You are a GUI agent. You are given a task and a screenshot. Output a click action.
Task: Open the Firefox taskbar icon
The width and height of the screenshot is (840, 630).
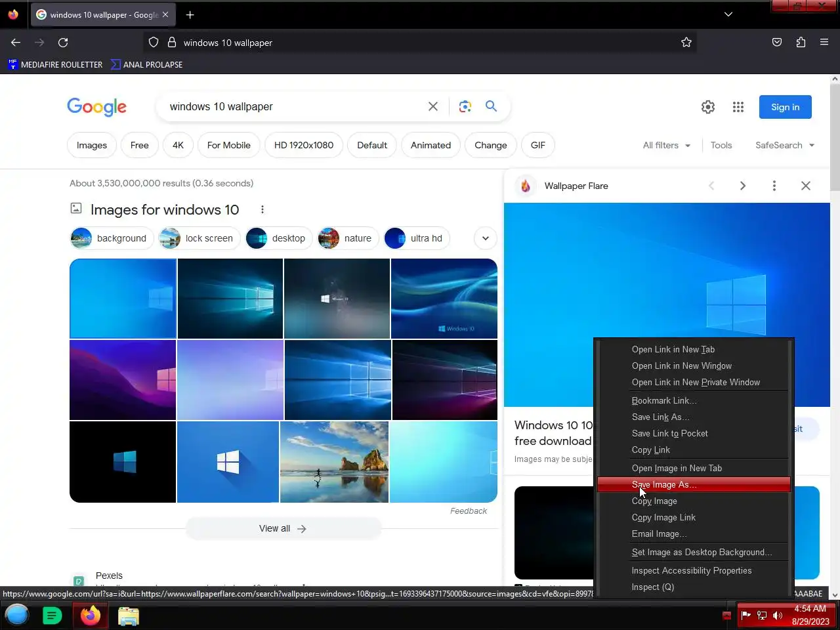coord(91,616)
